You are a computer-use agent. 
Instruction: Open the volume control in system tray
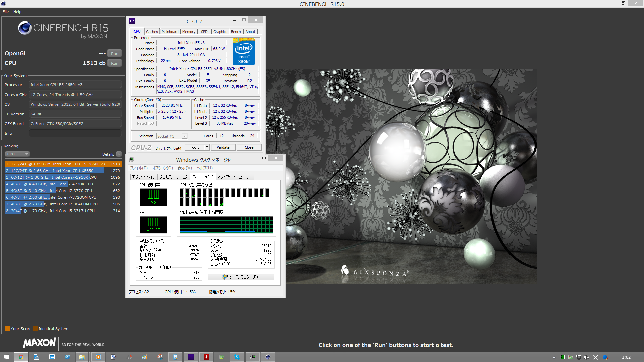(x=586, y=357)
